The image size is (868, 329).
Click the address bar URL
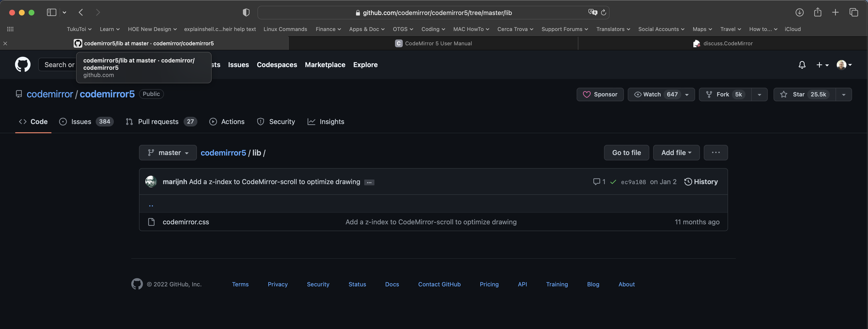[x=437, y=13]
